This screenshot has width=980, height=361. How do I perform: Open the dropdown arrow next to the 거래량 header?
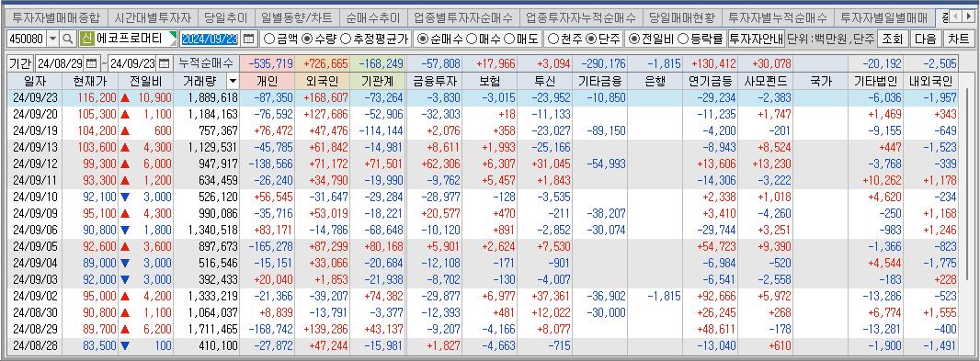click(x=234, y=81)
